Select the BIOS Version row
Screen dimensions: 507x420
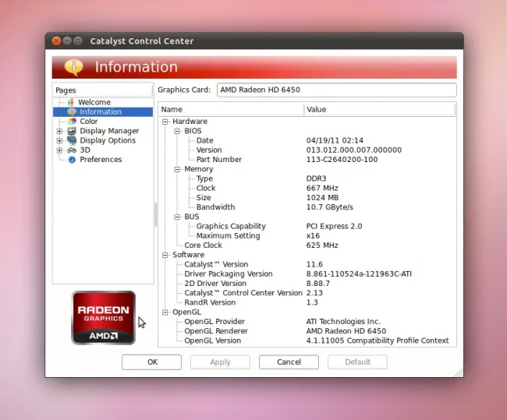(307, 150)
